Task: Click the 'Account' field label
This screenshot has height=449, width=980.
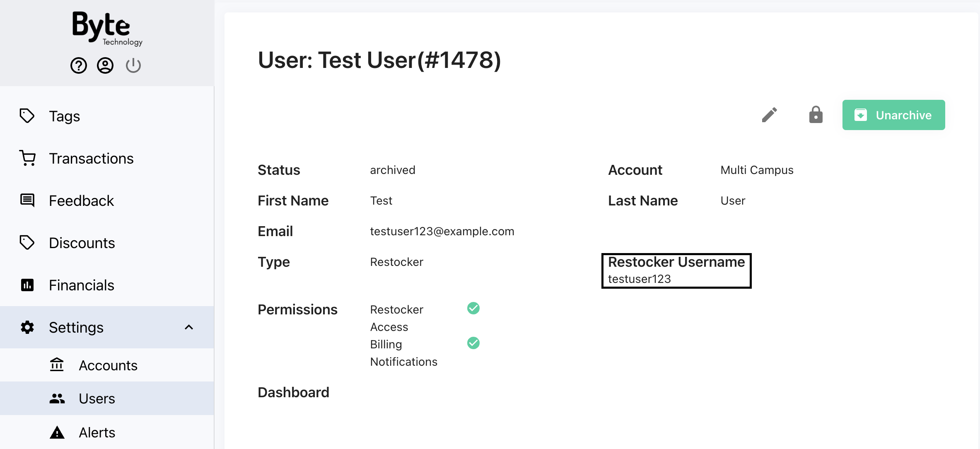Action: point(635,170)
